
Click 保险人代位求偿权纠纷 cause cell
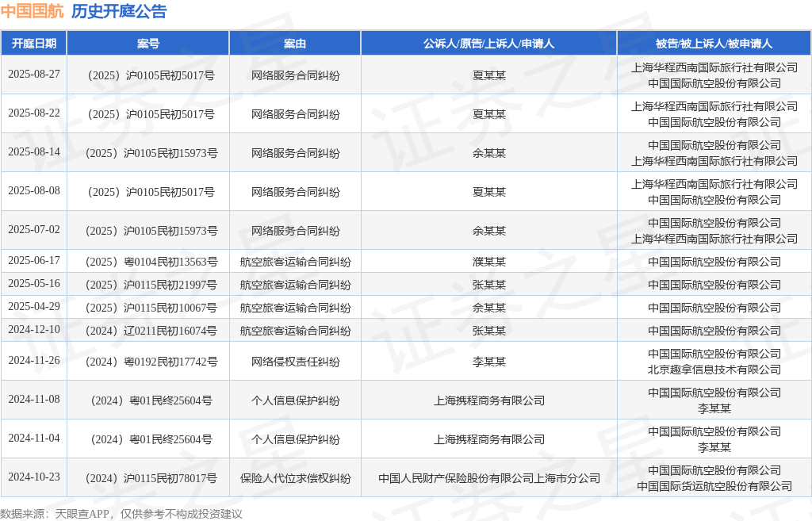click(295, 478)
